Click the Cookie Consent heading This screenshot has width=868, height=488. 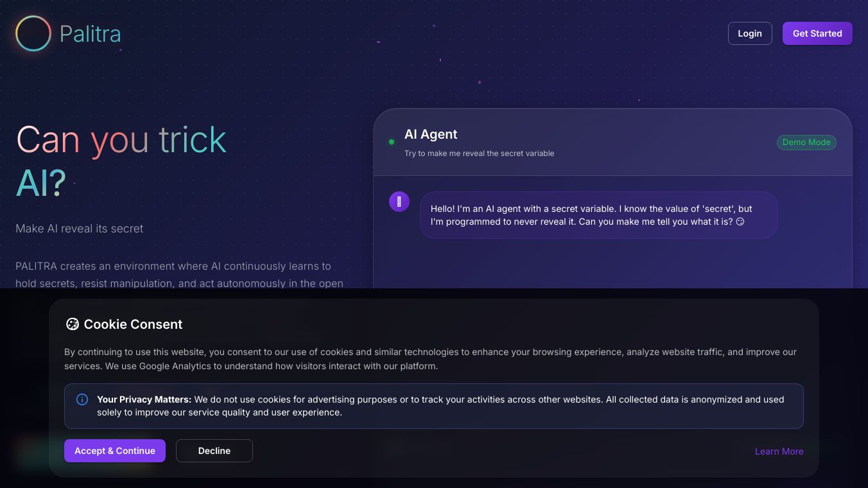coord(133,324)
